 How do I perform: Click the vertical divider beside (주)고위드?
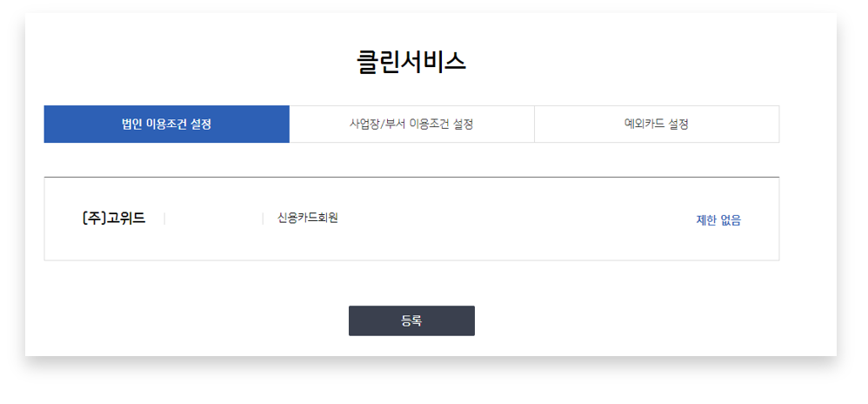pyautogui.click(x=164, y=219)
